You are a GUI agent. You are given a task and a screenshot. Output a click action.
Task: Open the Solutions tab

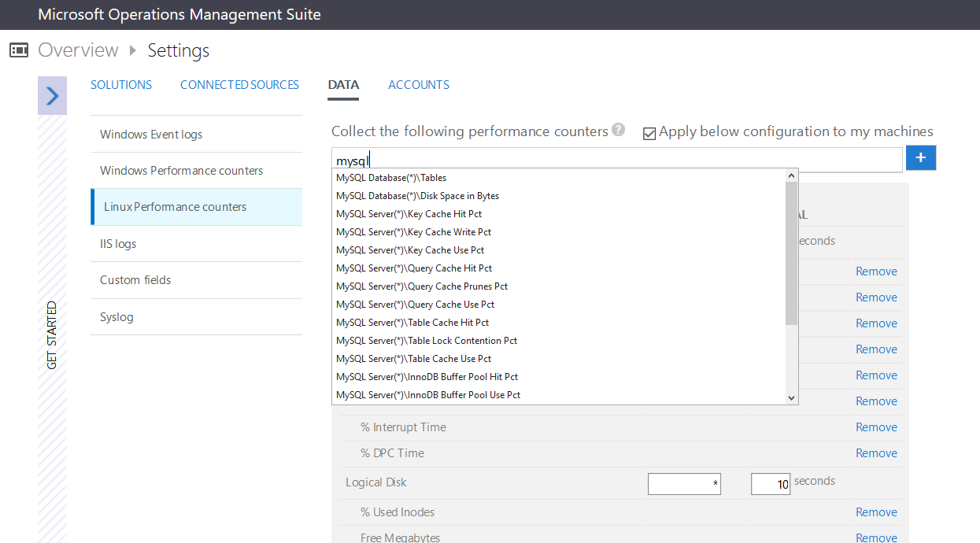click(121, 85)
